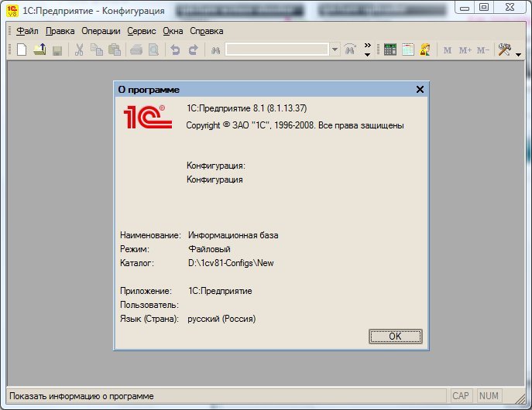This screenshot has width=532, height=410.
Task: Click into the toolbar search field
Action: tap(277, 50)
